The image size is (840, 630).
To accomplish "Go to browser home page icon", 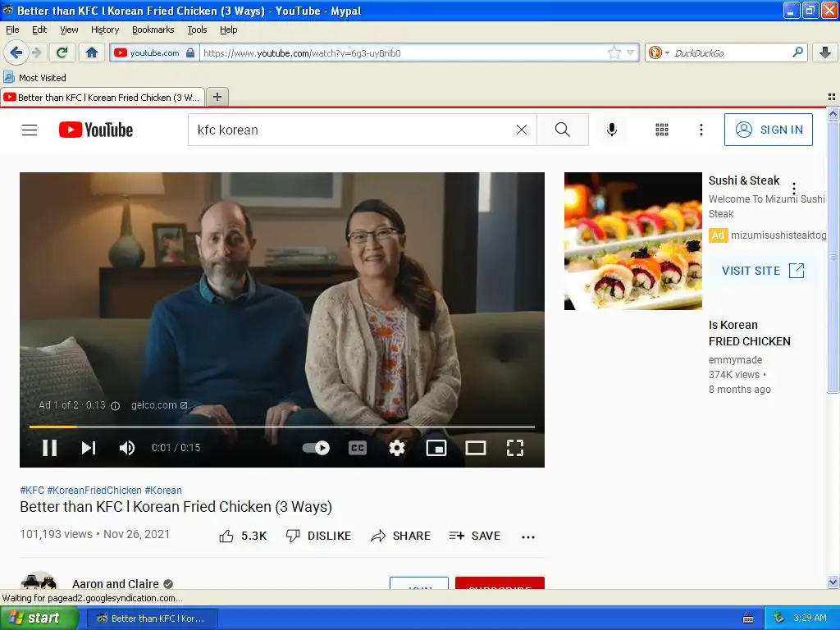I will 92,52.
